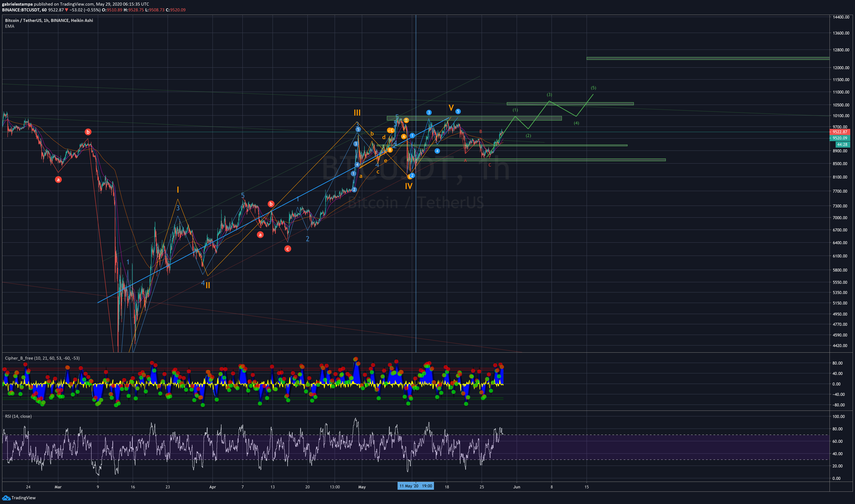Click the green (4) projection label
This screenshot has width=855, height=504.
[x=577, y=123]
